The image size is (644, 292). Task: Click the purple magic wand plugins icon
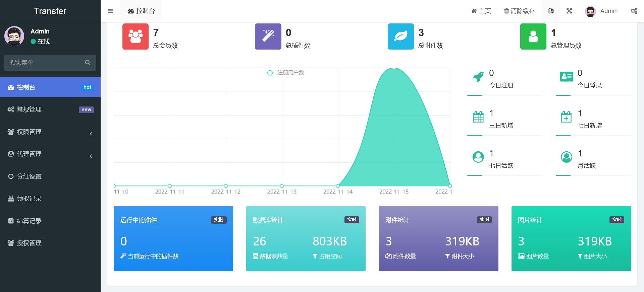268,36
